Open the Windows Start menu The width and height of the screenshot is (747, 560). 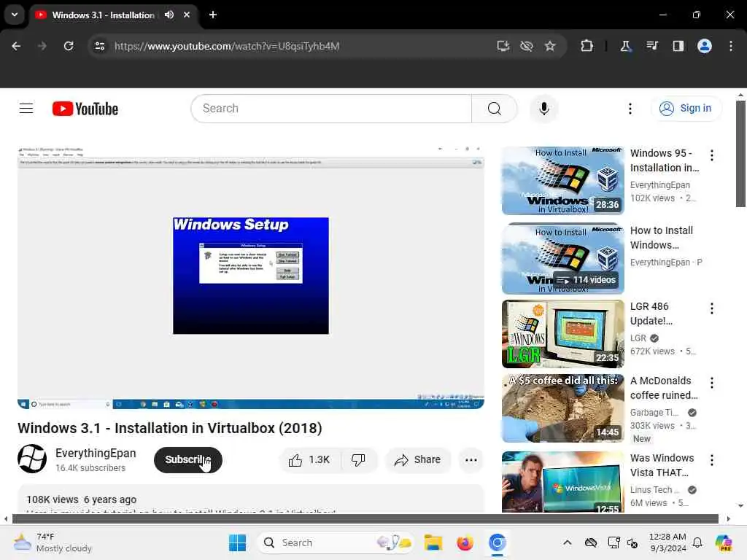point(237,542)
